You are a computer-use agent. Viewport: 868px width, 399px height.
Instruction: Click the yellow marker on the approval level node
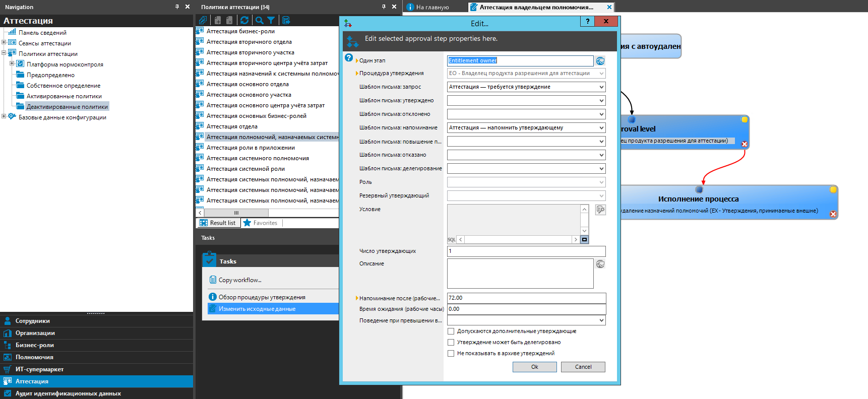pos(745,119)
